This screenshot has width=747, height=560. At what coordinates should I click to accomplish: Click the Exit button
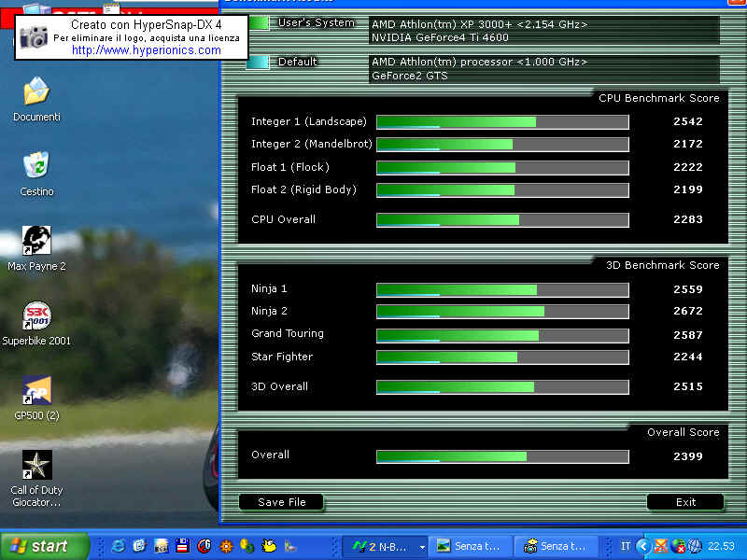tap(685, 502)
